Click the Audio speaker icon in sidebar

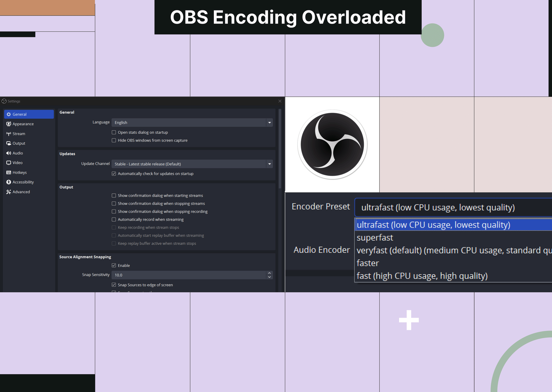[9, 153]
